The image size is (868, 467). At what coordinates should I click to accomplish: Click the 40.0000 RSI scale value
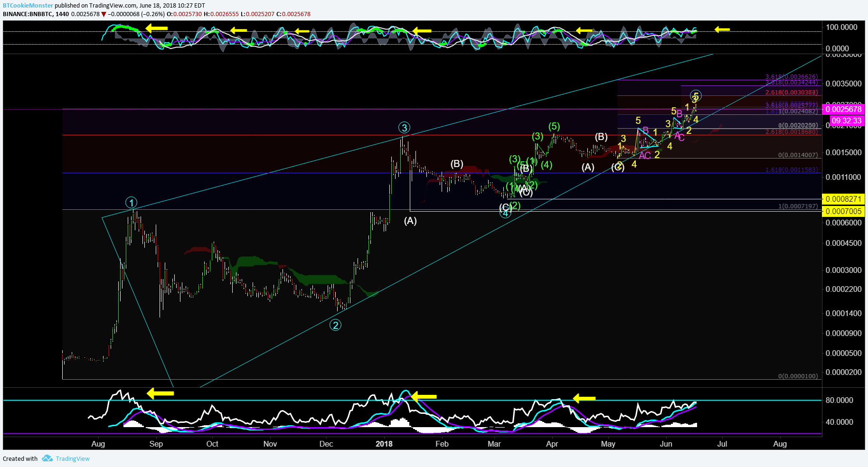(x=840, y=422)
